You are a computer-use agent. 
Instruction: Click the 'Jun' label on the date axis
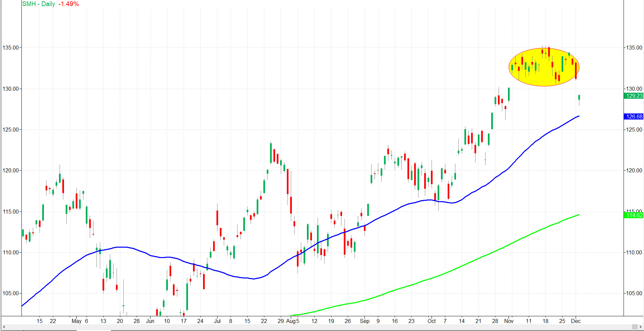pyautogui.click(x=150, y=321)
